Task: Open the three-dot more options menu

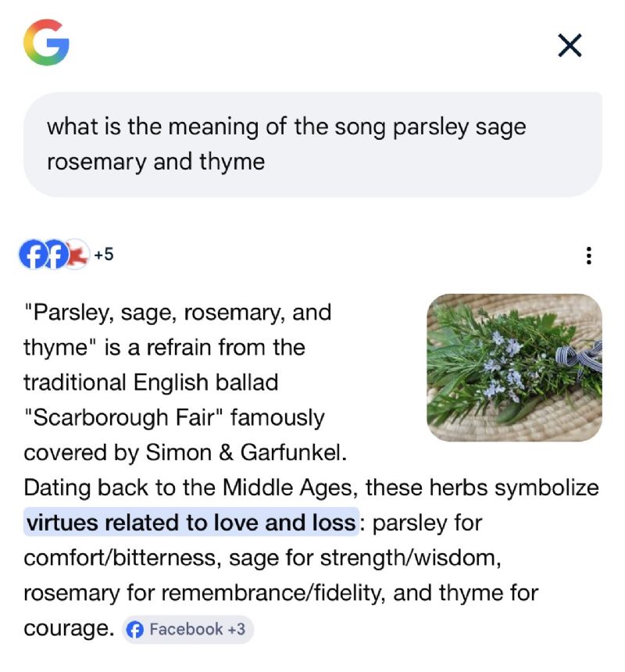Action: pyautogui.click(x=588, y=256)
